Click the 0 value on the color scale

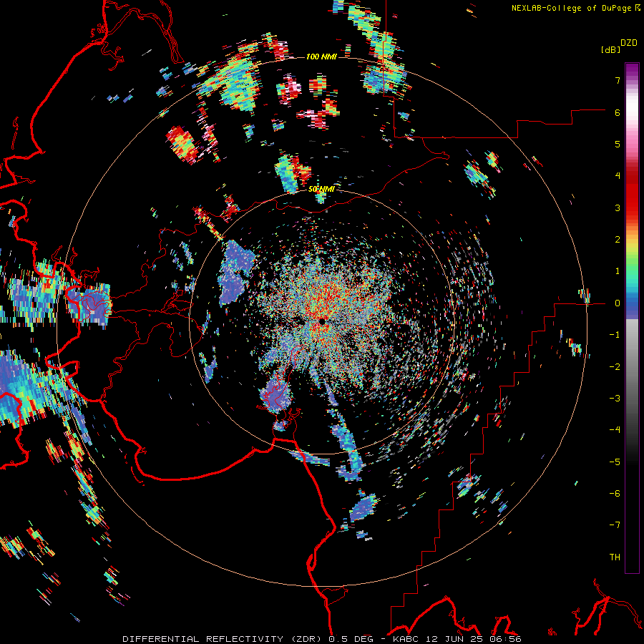tap(618, 303)
